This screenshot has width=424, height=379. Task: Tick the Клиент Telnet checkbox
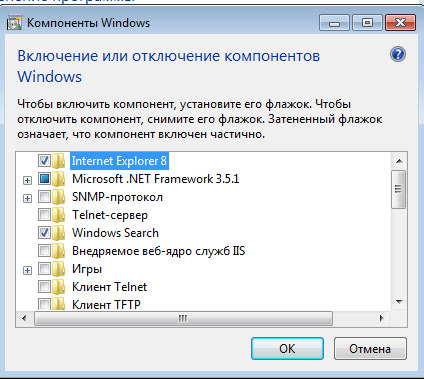click(44, 287)
